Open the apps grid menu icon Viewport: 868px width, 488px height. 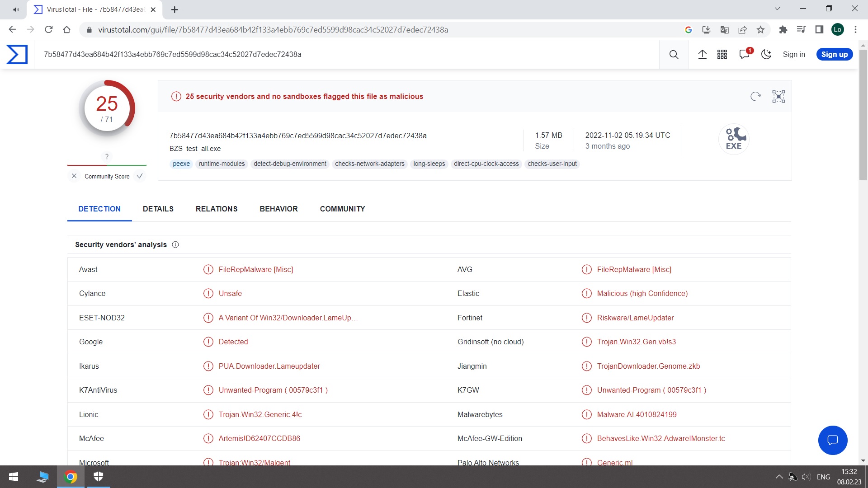(x=722, y=54)
